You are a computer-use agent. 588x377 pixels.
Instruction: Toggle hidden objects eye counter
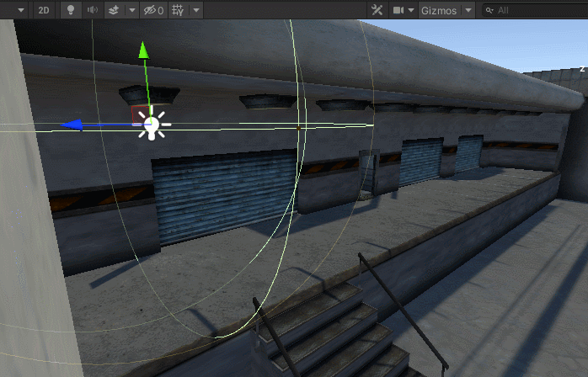click(x=154, y=10)
